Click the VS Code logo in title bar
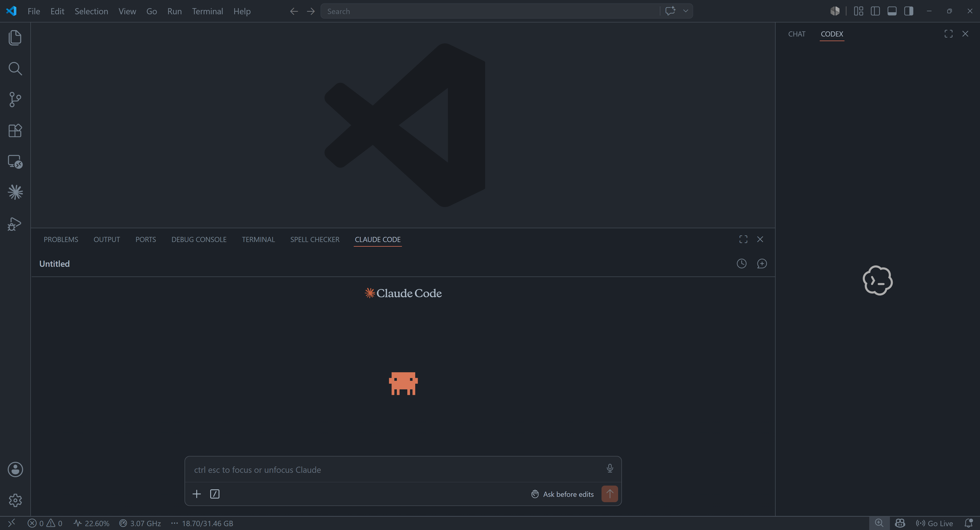Screen dimensions: 980x530 pos(11,11)
